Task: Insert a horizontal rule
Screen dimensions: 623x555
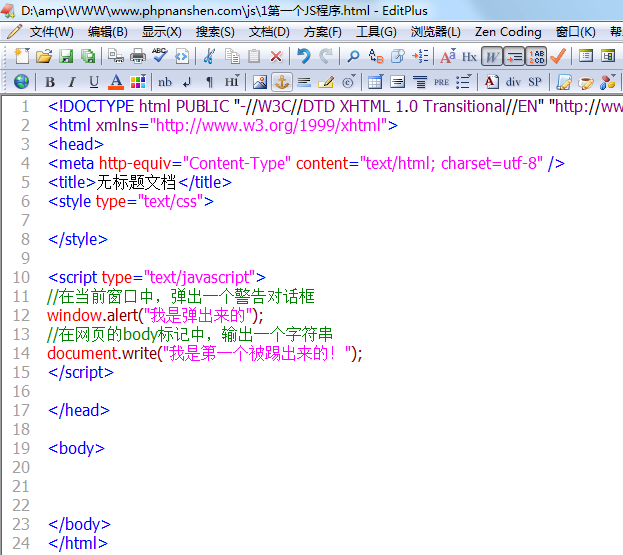Action: (x=304, y=82)
